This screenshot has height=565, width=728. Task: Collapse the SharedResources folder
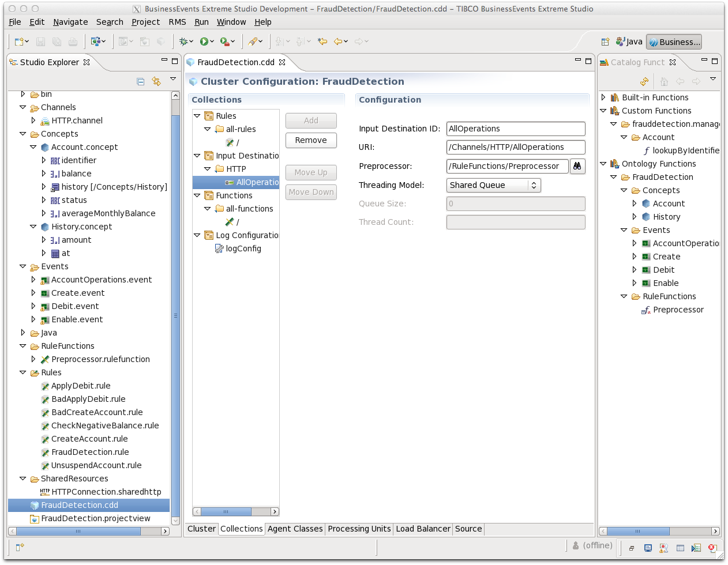point(22,479)
